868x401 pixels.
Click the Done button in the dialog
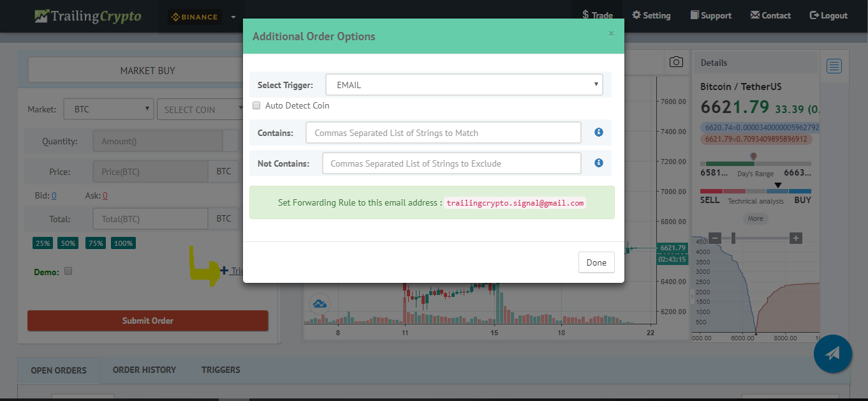click(596, 262)
